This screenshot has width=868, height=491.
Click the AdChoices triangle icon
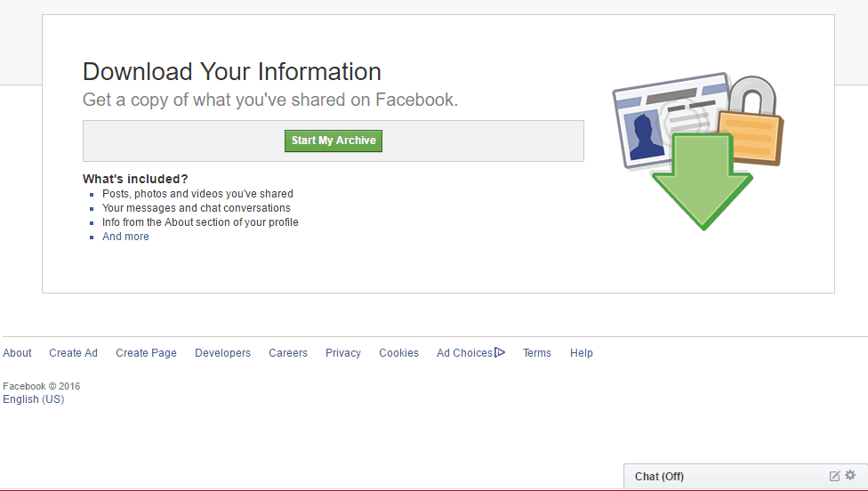tap(500, 353)
